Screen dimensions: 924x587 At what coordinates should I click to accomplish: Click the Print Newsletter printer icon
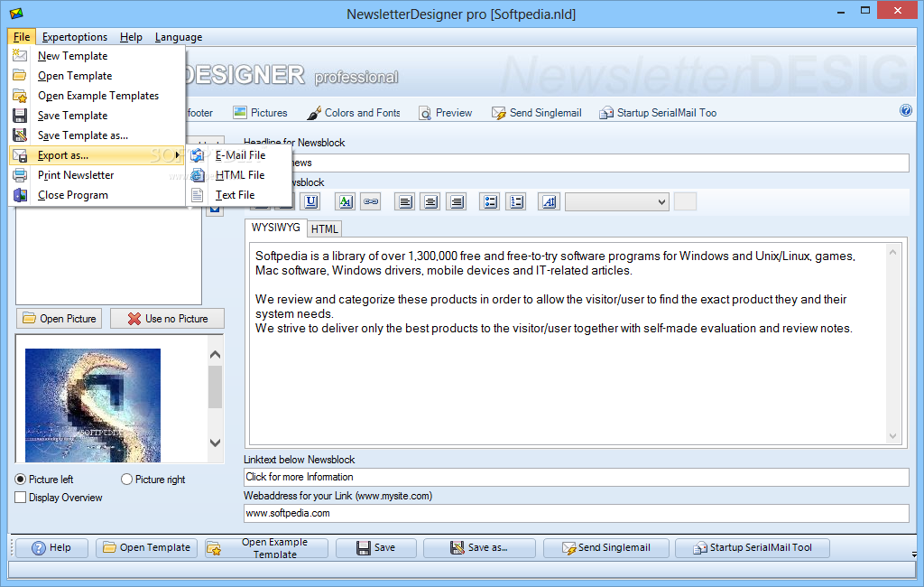click(20, 174)
